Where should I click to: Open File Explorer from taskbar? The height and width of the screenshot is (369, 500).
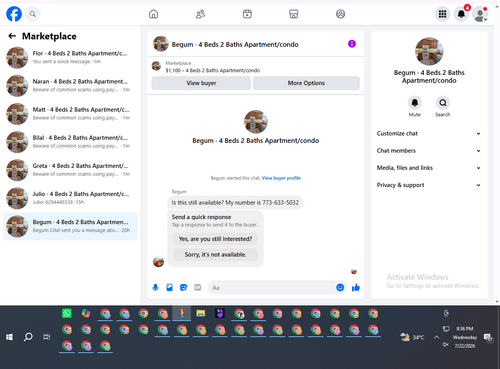point(201,313)
